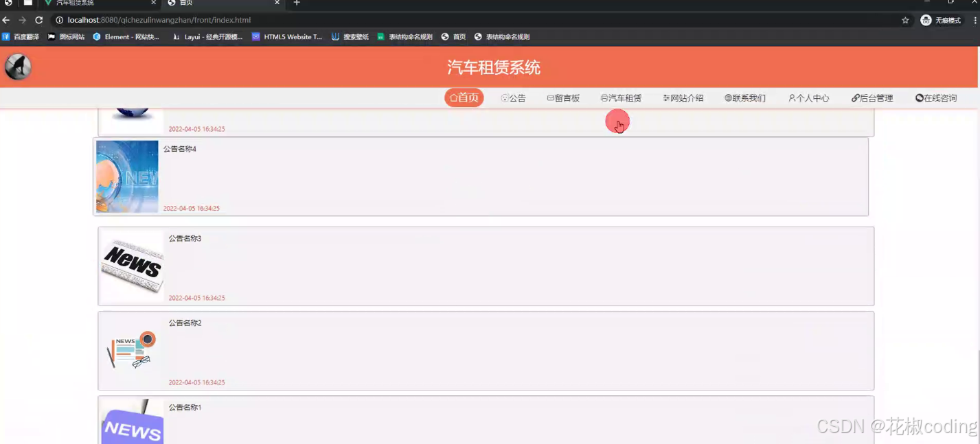Go back using the browser back arrow

coord(6,20)
